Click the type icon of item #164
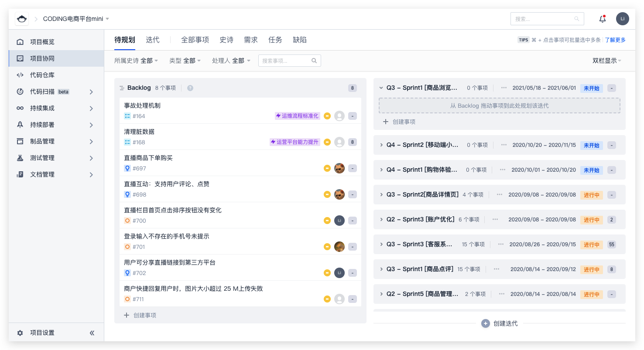644x350 pixels. click(x=127, y=116)
